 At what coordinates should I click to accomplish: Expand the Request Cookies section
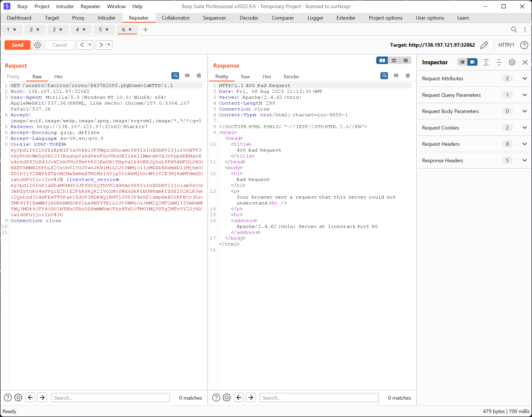pos(524,128)
